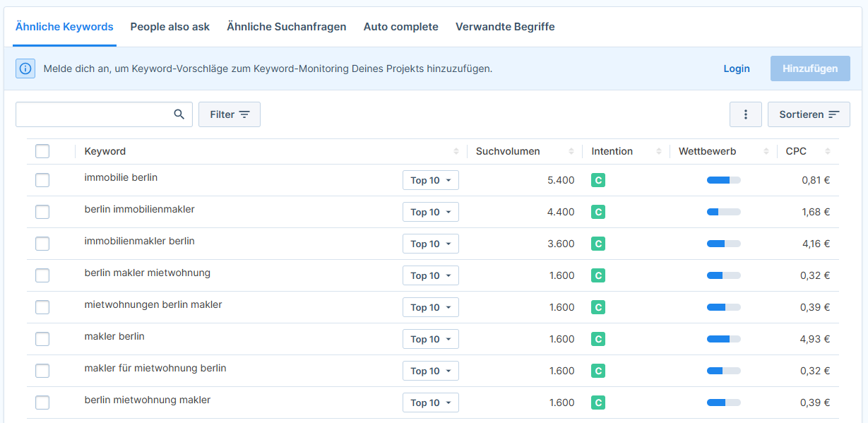Screen dimensions: 868x423
Task: Click the Login link
Action: 737,68
